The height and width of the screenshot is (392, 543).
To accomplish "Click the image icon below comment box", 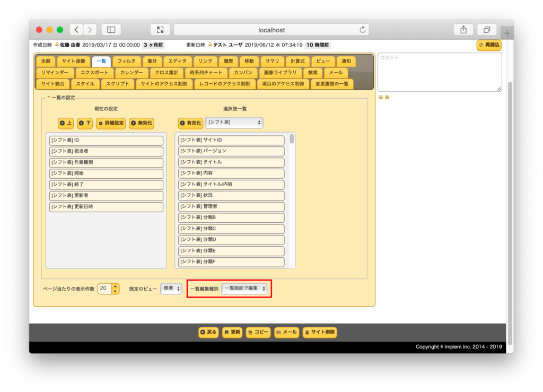I will tap(381, 98).
